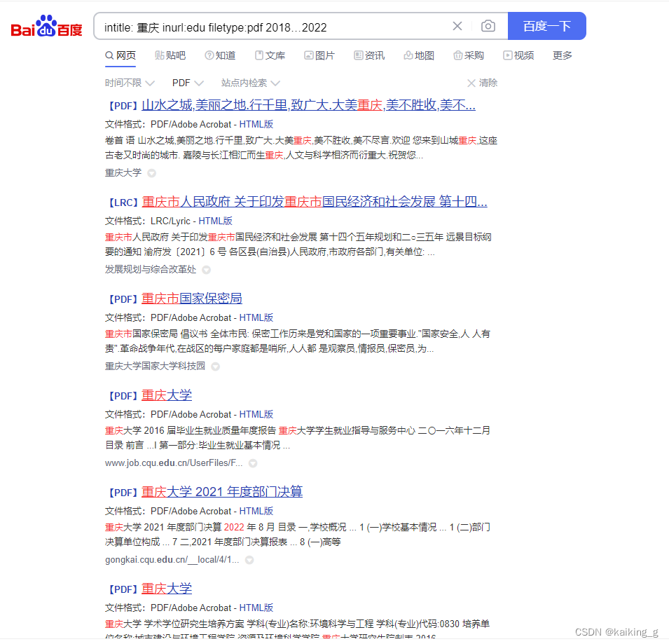Expand the 时间不限 time filter dropdown
Screen dimensions: 669x644
tap(130, 83)
